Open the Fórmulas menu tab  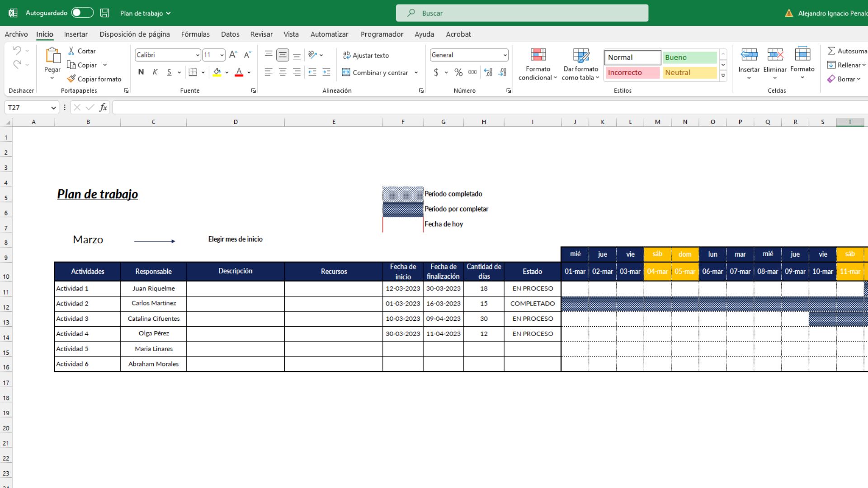(x=194, y=34)
